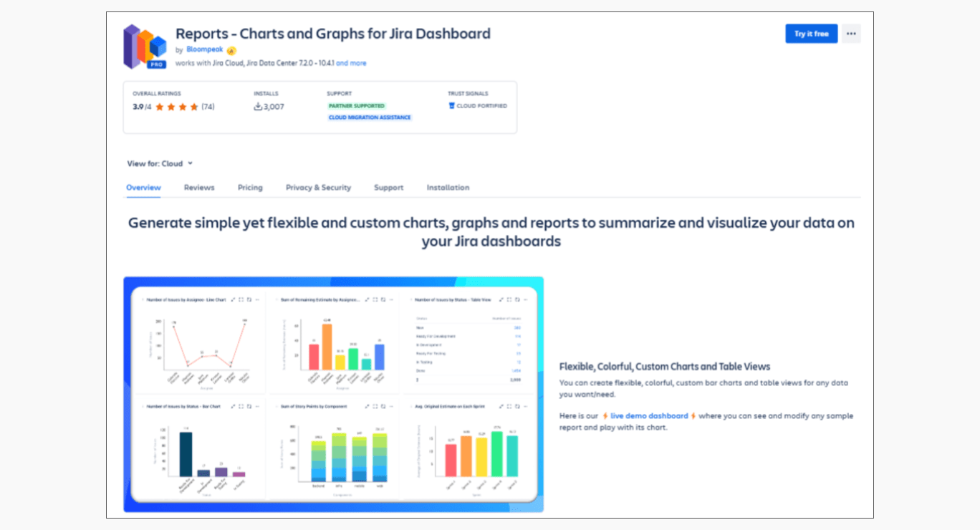Open the Pricing tab
Viewport: 980px width, 530px height.
(250, 188)
